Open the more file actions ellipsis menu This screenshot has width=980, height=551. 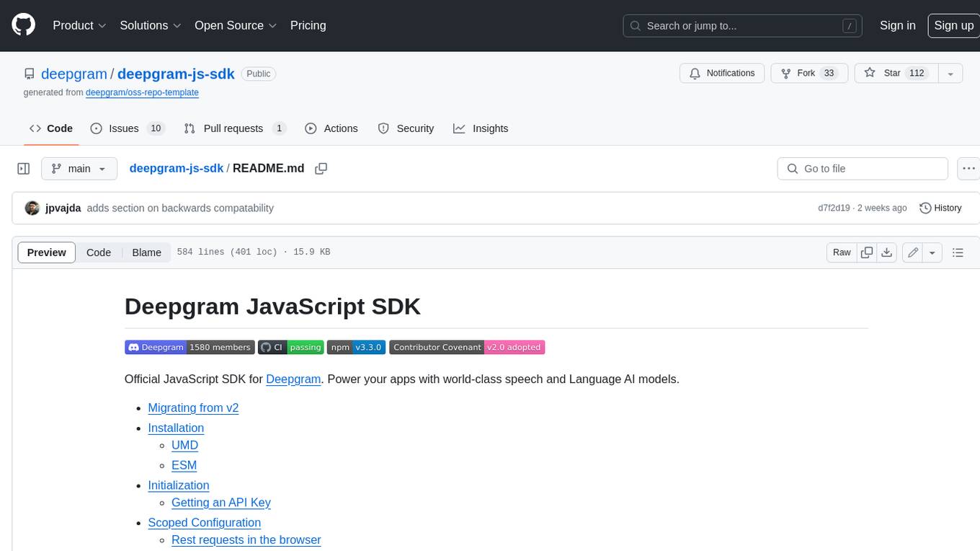click(969, 169)
